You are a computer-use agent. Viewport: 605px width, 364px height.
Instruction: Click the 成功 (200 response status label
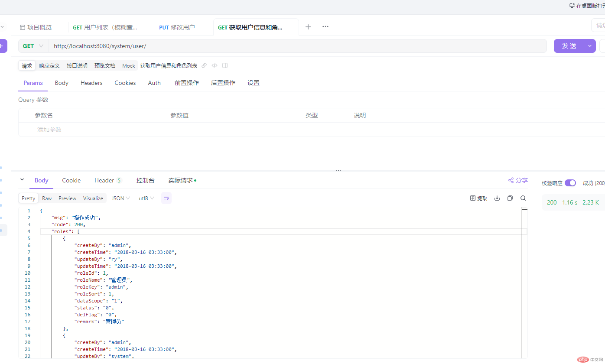tap(594, 183)
